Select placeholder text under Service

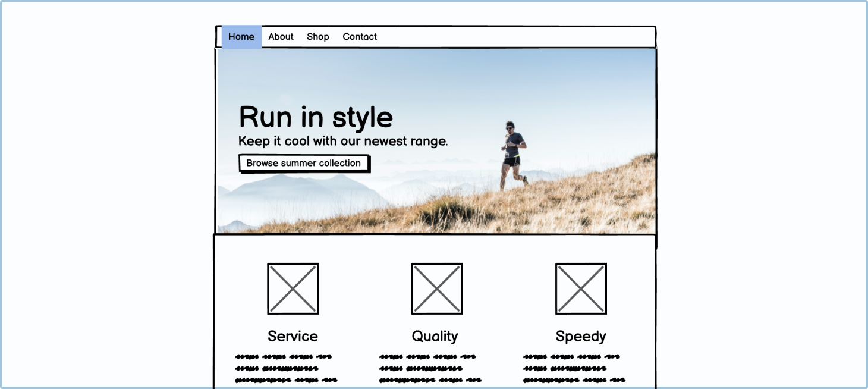(x=285, y=368)
